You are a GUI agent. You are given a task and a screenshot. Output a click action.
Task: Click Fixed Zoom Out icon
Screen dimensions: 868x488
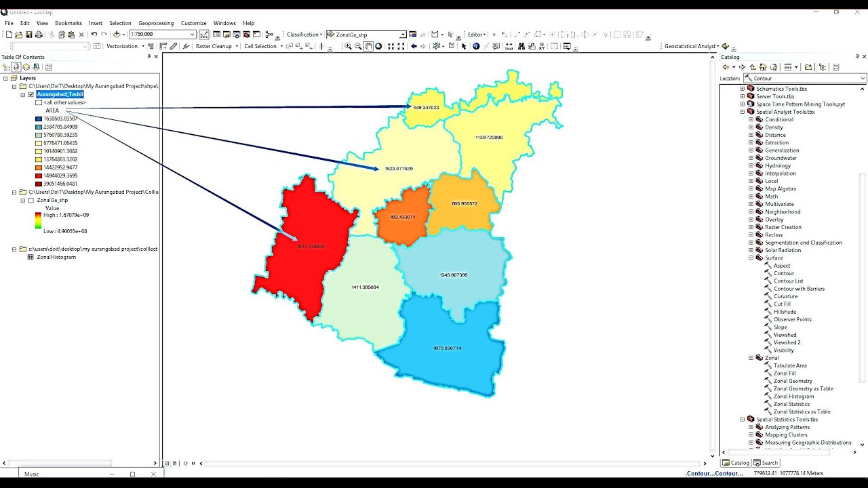(401, 46)
